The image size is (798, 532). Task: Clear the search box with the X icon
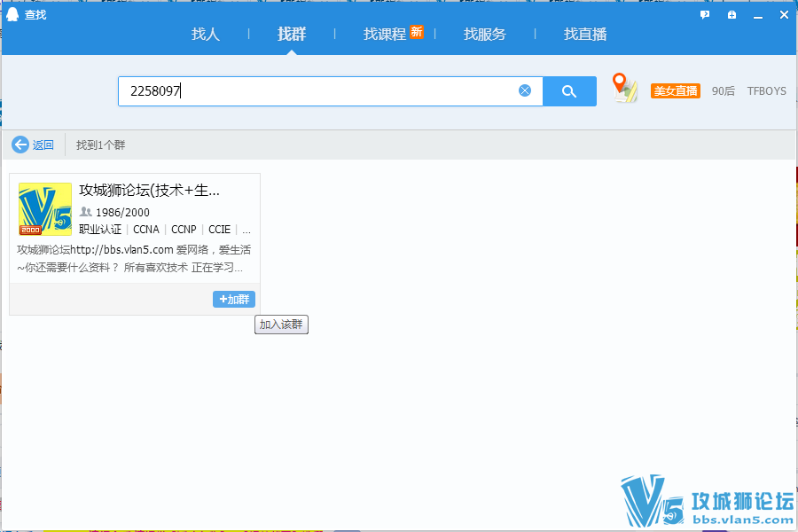point(525,90)
